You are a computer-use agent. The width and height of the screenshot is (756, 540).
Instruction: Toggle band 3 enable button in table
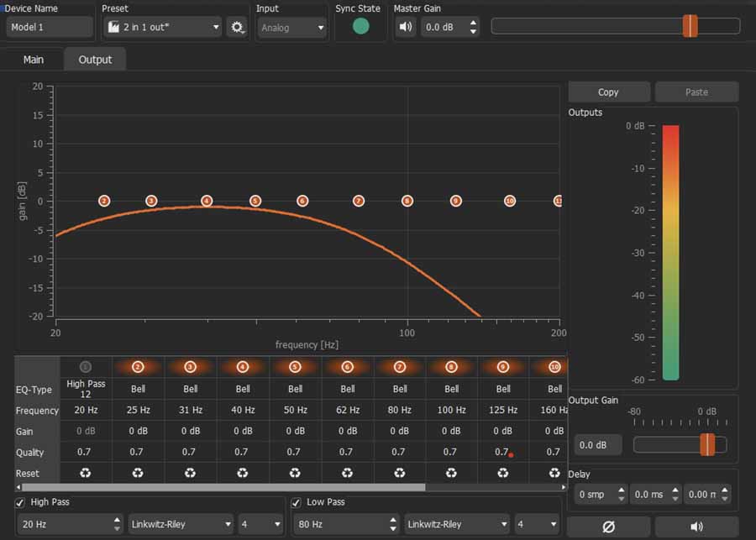(190, 367)
